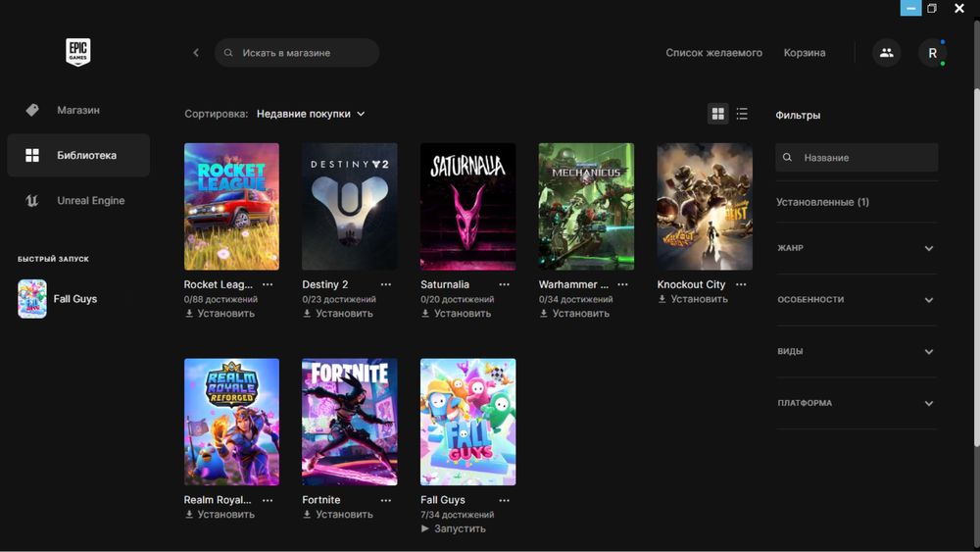The width and height of the screenshot is (980, 552).
Task: Open Магазин in the sidebar
Action: (78, 110)
